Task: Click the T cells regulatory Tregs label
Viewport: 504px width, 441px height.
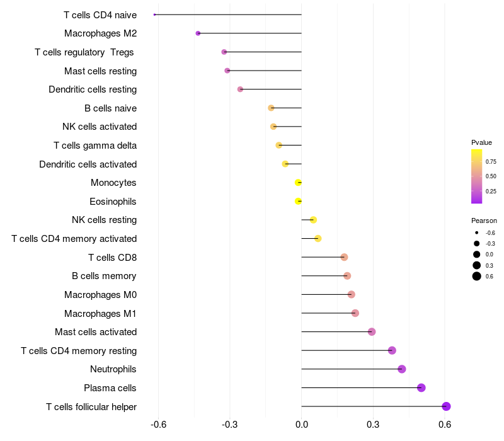Action: [84, 52]
